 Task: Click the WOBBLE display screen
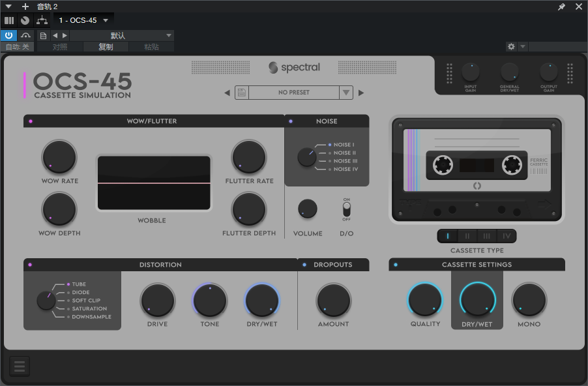click(154, 183)
